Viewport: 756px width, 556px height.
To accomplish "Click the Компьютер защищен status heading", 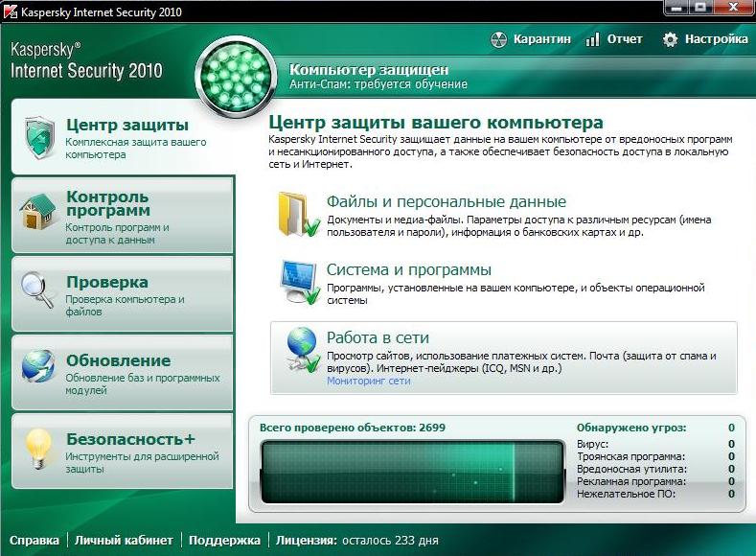I will [369, 70].
